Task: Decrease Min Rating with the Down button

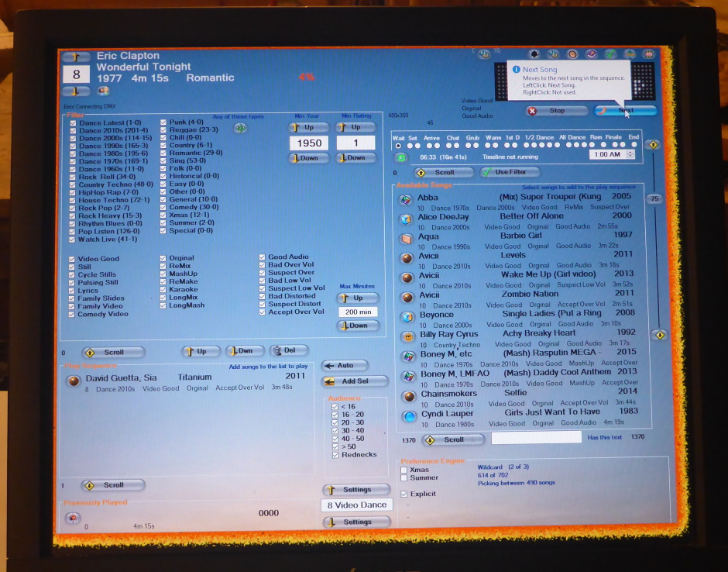Action: point(355,158)
